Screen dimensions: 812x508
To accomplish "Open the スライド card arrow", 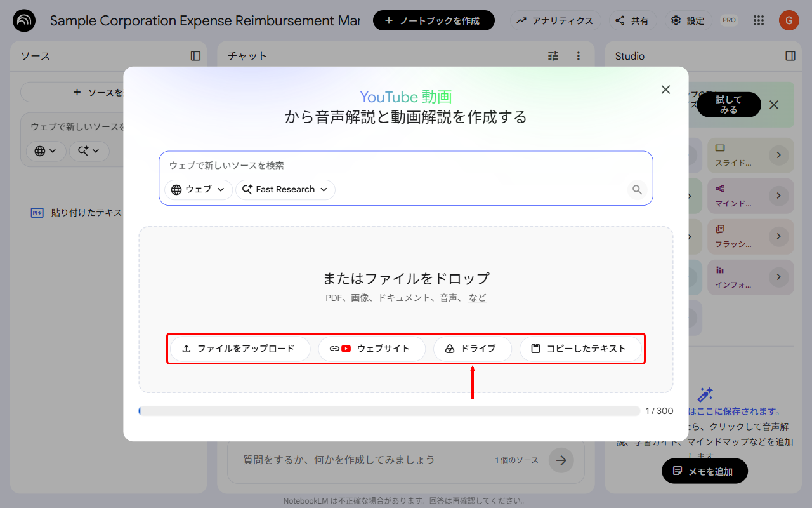I will click(779, 156).
